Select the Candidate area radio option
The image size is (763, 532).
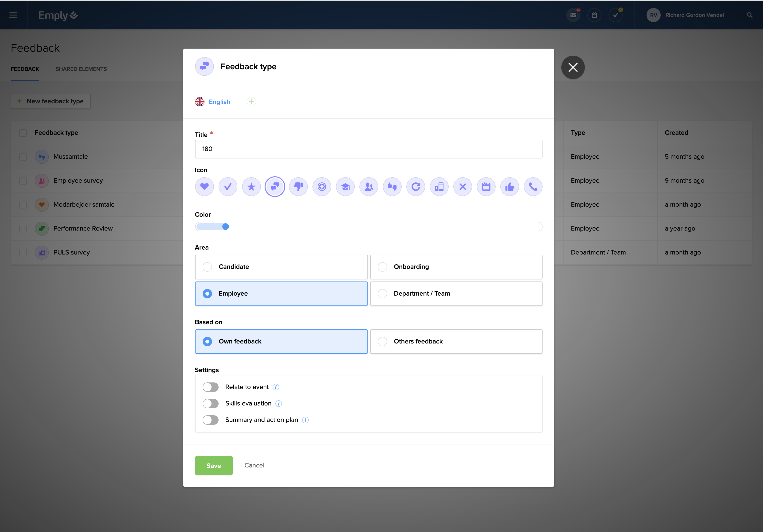tap(207, 267)
